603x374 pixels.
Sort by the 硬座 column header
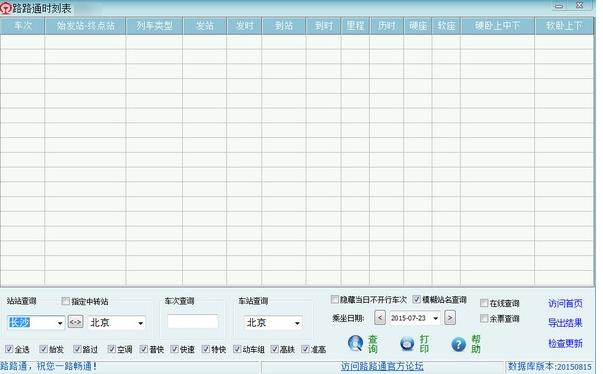pyautogui.click(x=418, y=26)
